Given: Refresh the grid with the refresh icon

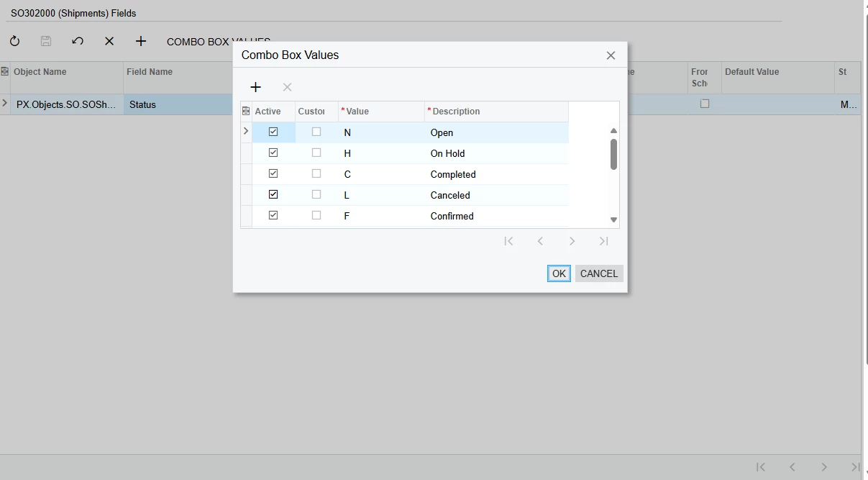Looking at the screenshot, I should click(x=14, y=41).
